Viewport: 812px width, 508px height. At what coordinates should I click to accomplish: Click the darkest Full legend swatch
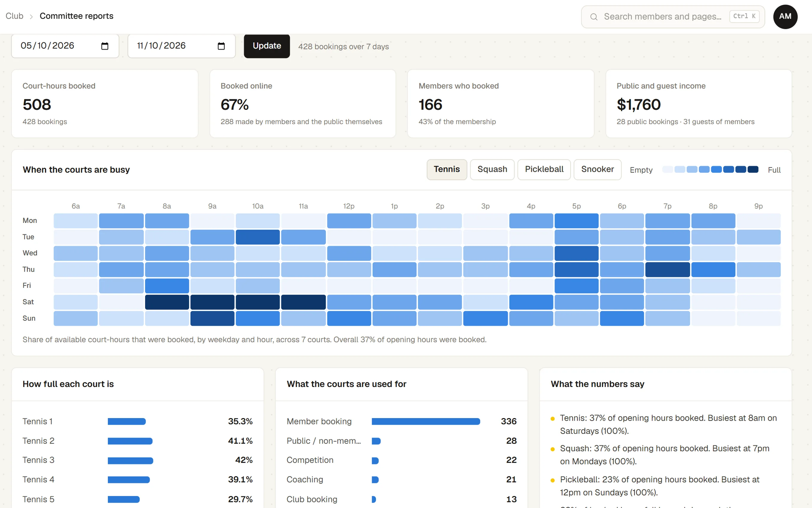(753, 169)
